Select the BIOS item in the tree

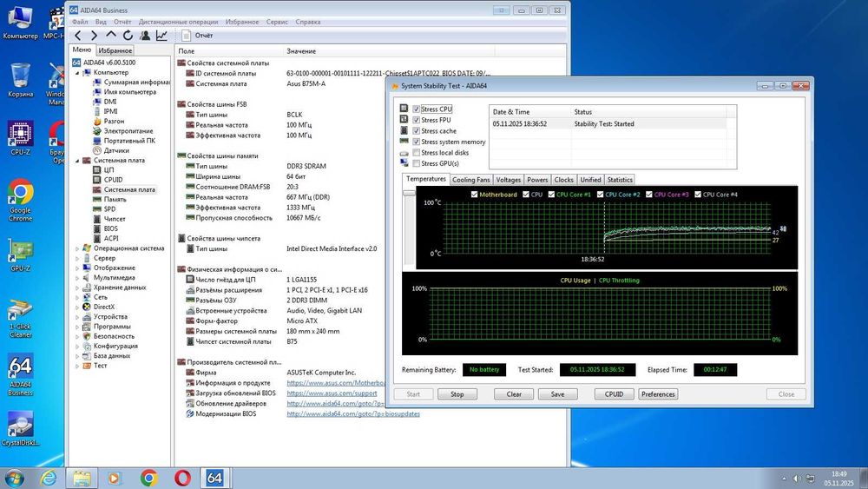click(x=111, y=228)
